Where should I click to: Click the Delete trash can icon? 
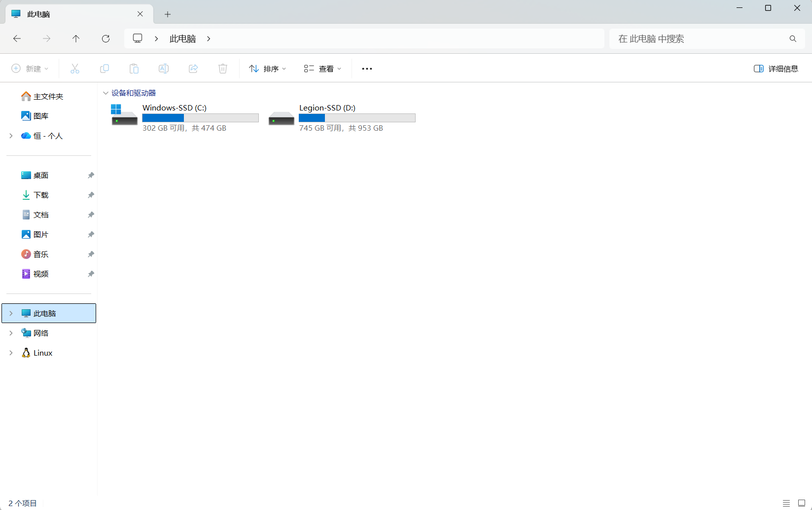(223, 69)
